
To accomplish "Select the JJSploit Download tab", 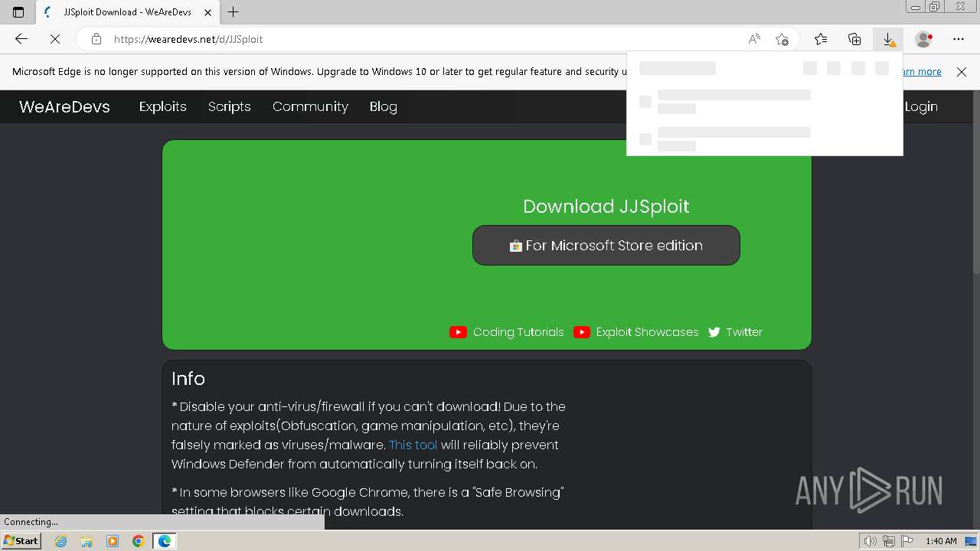I will click(126, 12).
